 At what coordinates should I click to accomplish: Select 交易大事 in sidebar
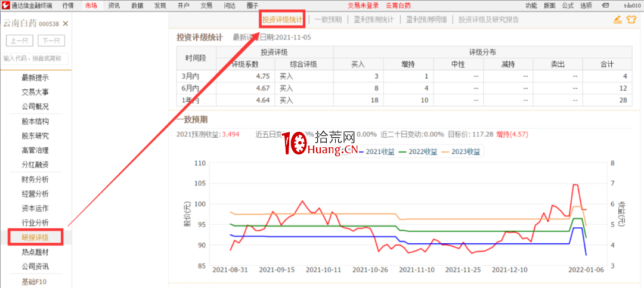pos(35,92)
